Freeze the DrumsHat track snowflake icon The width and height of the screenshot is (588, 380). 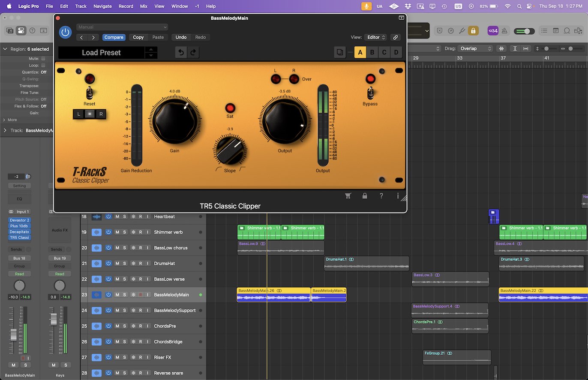click(133, 263)
